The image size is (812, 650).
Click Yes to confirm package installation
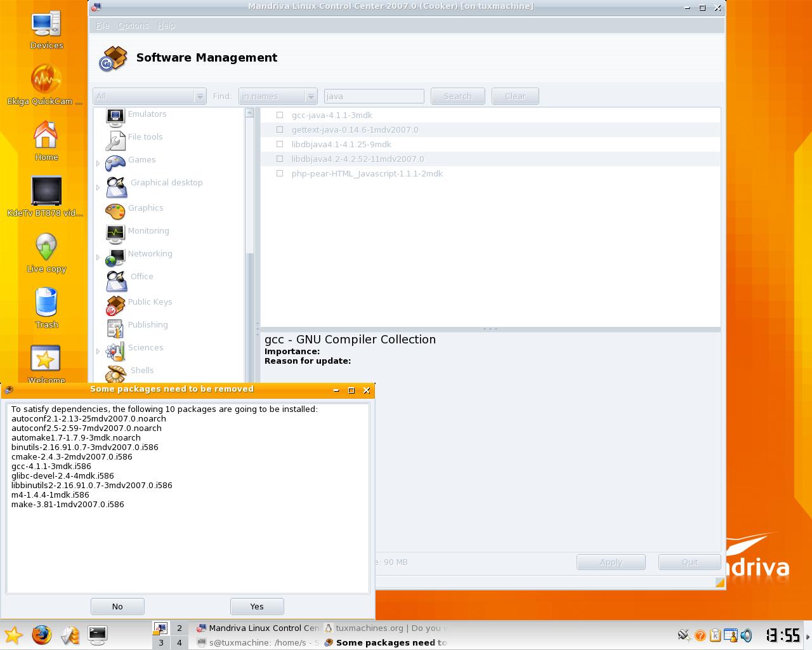click(x=257, y=606)
